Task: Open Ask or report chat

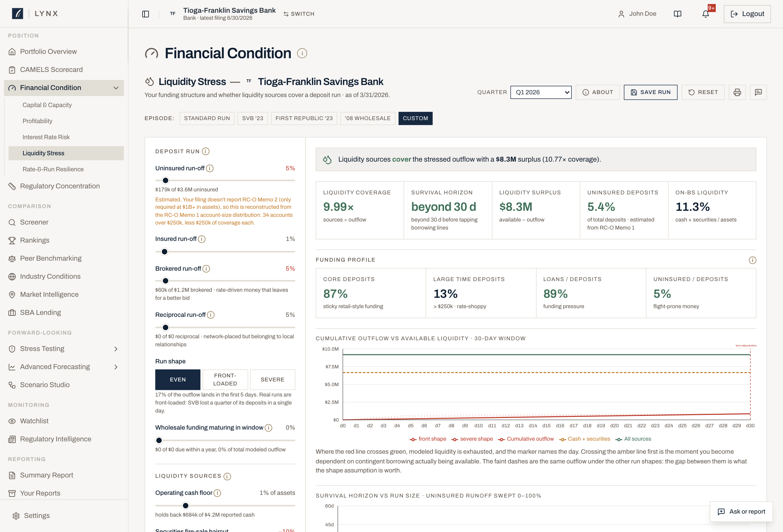Action: point(741,512)
